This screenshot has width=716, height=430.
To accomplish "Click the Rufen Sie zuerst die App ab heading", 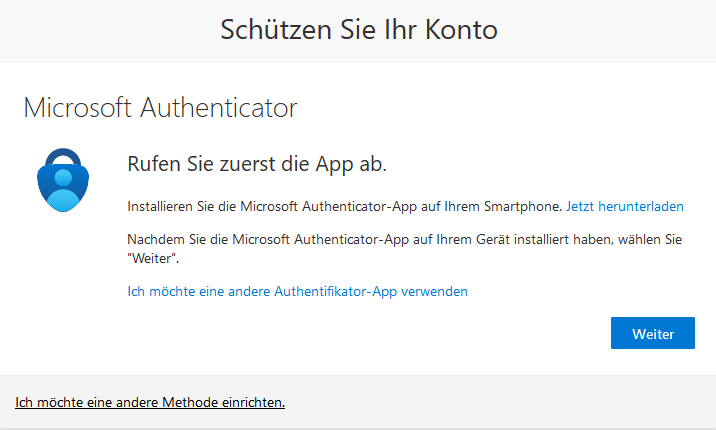I will click(257, 164).
